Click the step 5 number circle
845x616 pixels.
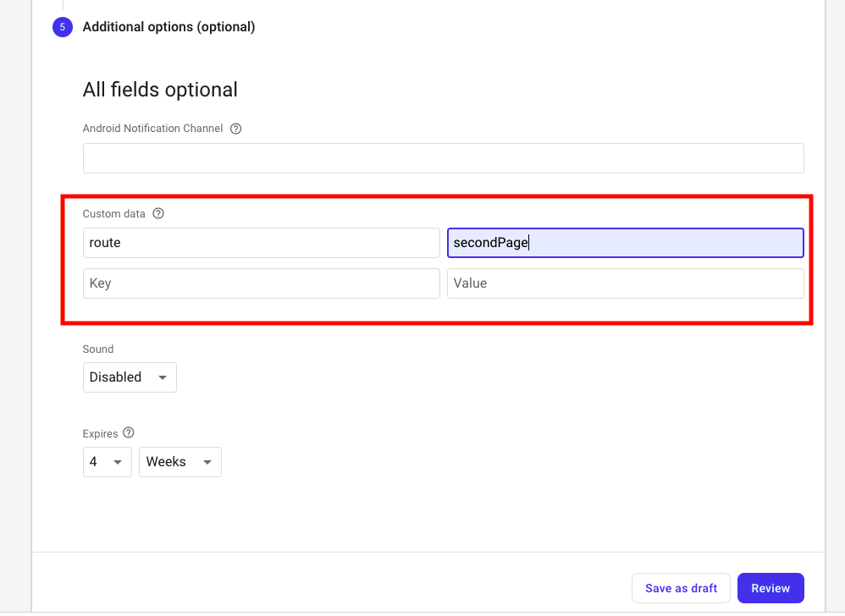pos(62,27)
